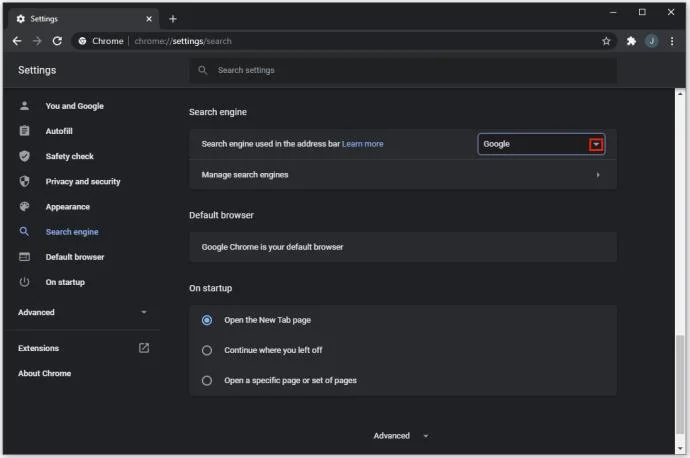Open About Chrome page
690x458 pixels.
point(44,373)
